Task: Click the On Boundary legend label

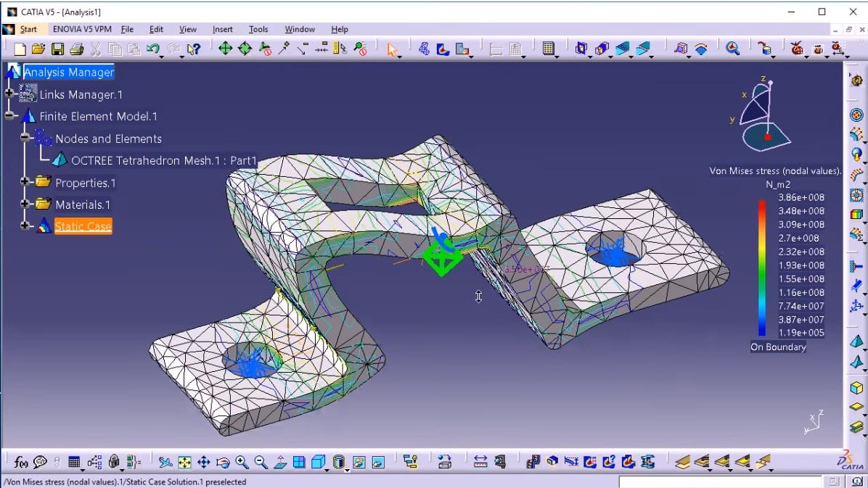Action: pos(778,347)
